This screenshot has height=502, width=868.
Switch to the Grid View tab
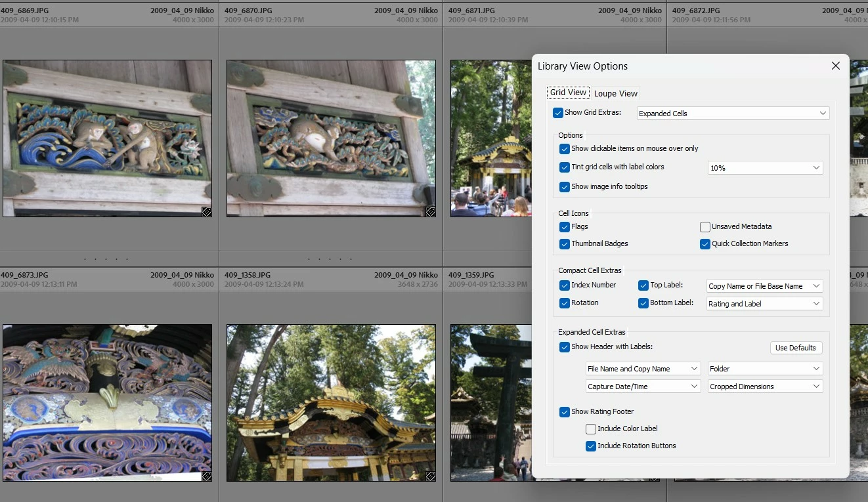[x=568, y=93]
